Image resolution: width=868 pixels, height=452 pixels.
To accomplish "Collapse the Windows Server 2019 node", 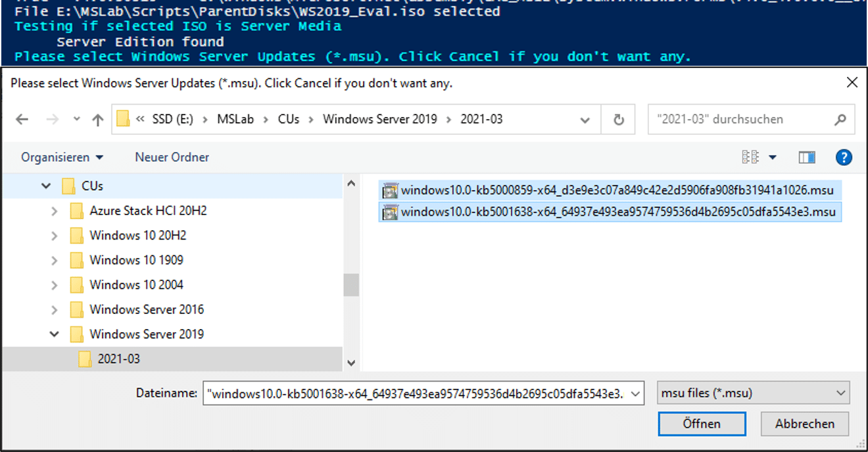I will tap(54, 334).
